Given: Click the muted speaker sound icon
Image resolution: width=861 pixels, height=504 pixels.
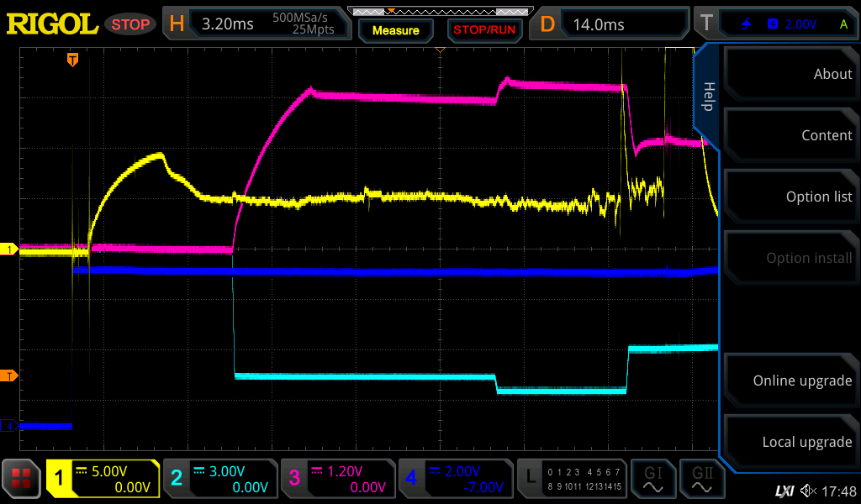Looking at the screenshot, I should 808,491.
